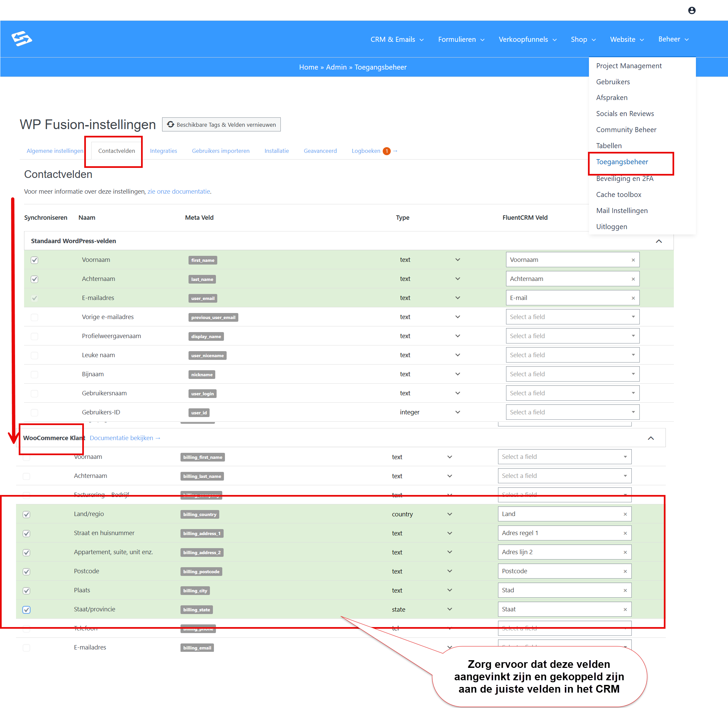
Task: Select a field for Gebruikersnaam
Action: pos(572,393)
